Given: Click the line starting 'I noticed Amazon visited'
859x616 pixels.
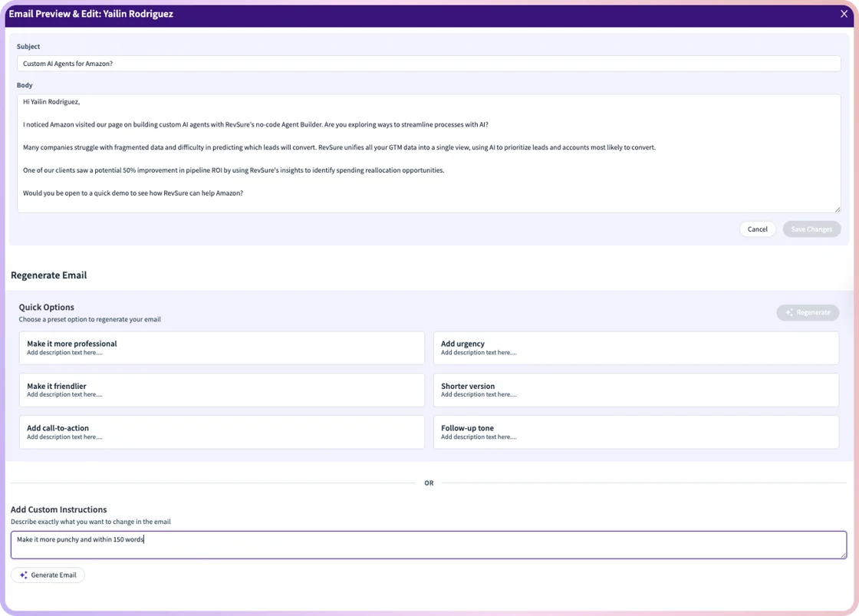Looking at the screenshot, I should click(255, 125).
